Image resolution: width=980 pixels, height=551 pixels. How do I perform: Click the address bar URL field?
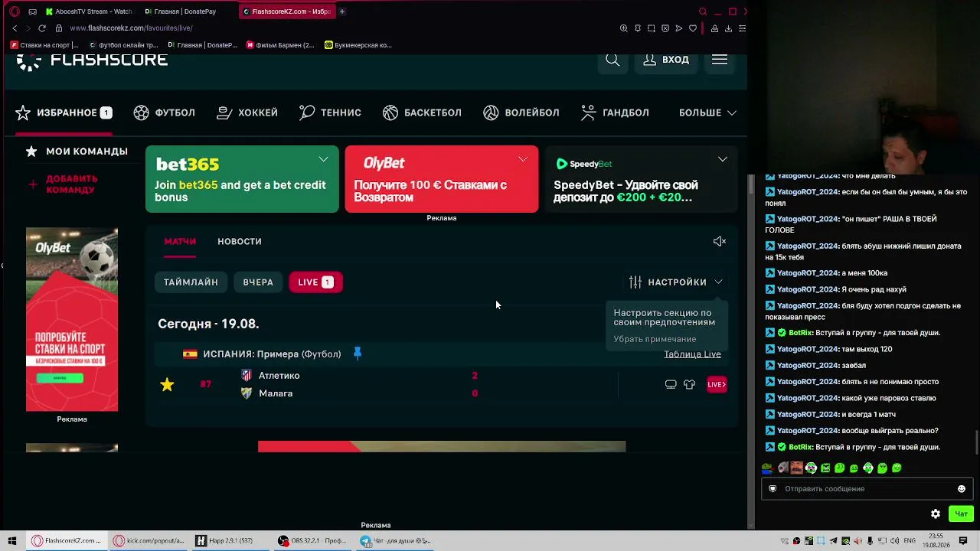(x=337, y=28)
